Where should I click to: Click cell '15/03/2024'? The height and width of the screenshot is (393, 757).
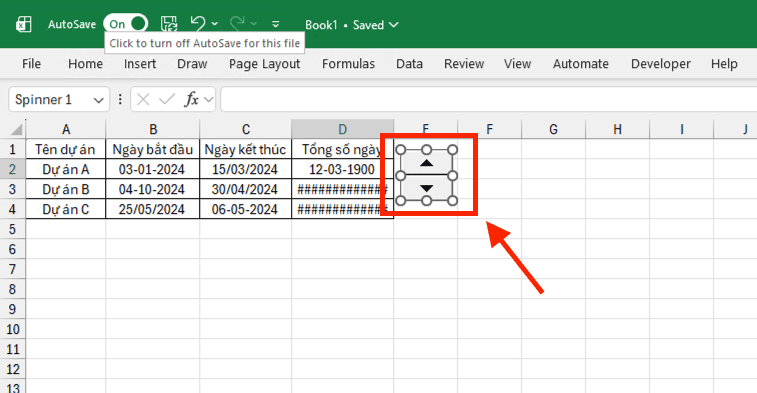(246, 169)
